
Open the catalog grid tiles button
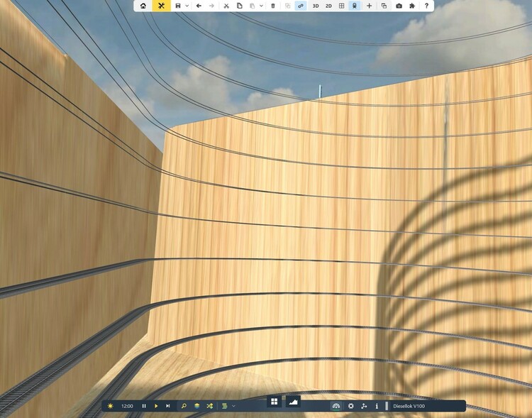click(x=274, y=402)
